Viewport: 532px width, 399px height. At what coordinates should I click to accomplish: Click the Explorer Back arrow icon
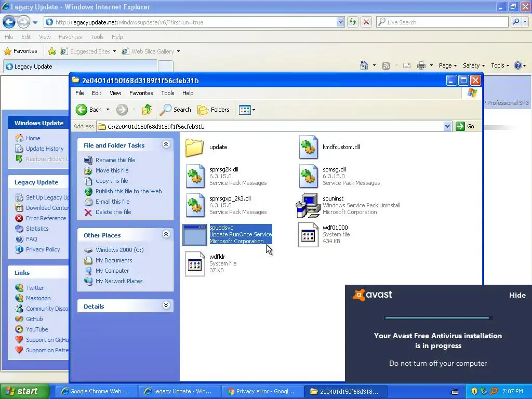pos(82,110)
